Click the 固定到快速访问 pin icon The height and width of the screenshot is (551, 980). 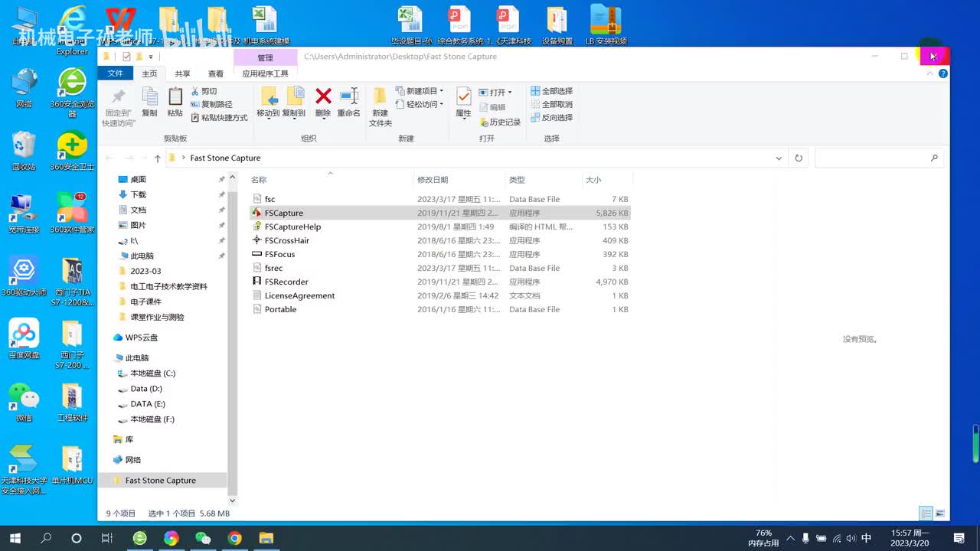pos(119,96)
